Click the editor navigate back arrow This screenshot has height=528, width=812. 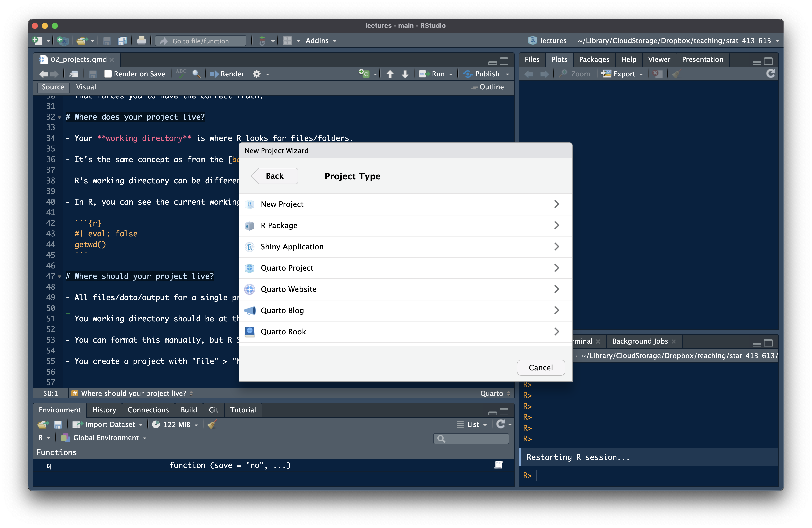tap(44, 74)
